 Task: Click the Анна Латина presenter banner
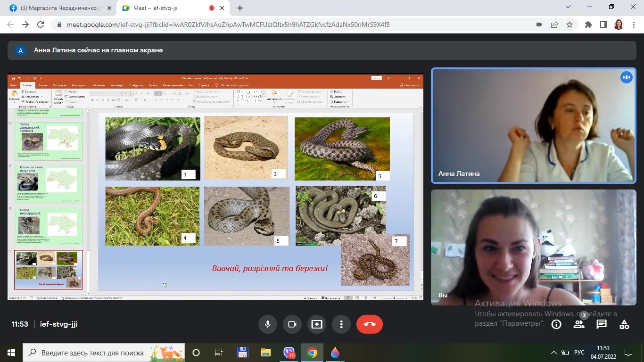click(322, 50)
